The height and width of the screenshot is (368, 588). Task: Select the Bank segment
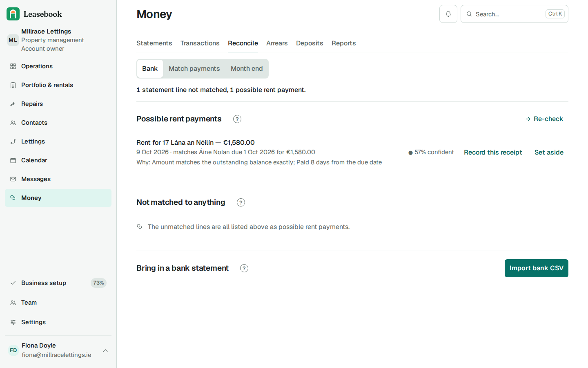[x=150, y=69]
